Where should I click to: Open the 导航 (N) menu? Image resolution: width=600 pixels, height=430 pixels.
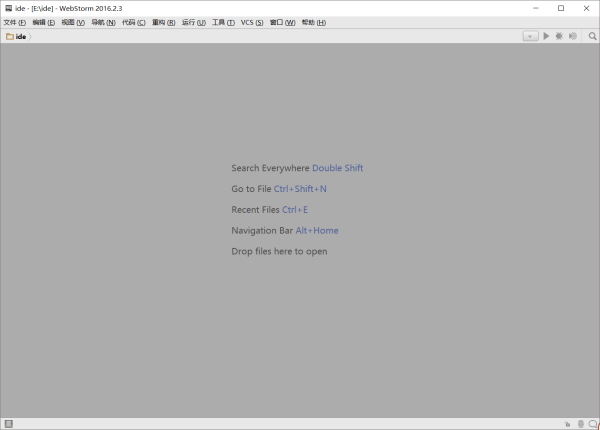pos(103,23)
